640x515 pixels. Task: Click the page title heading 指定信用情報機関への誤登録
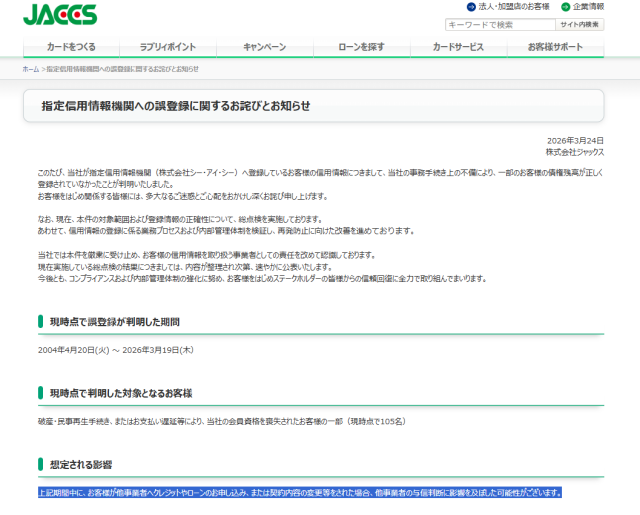pos(175,106)
